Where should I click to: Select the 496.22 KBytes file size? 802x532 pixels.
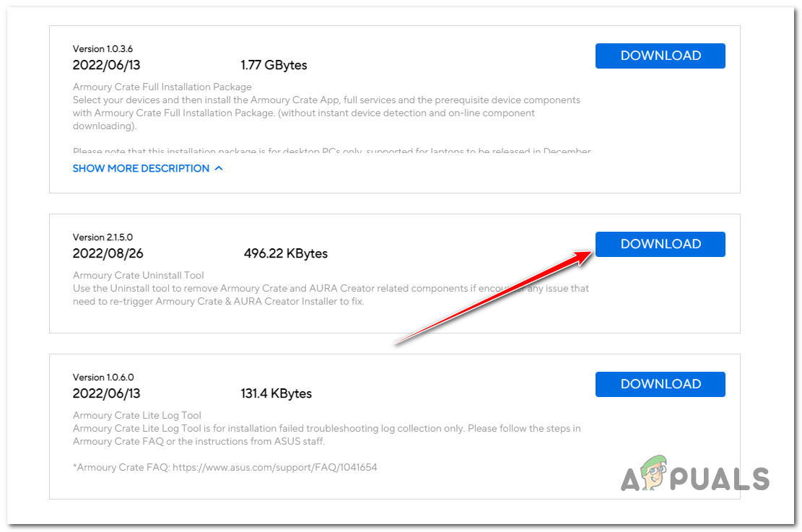click(285, 253)
